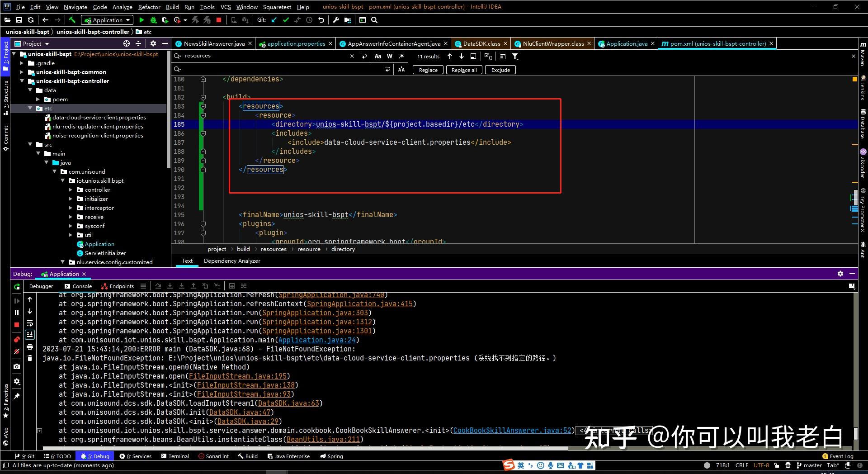Image resolution: width=868 pixels, height=474 pixels.
Task: Open the DataSDK.java:47 stack trace link
Action: pos(240,412)
